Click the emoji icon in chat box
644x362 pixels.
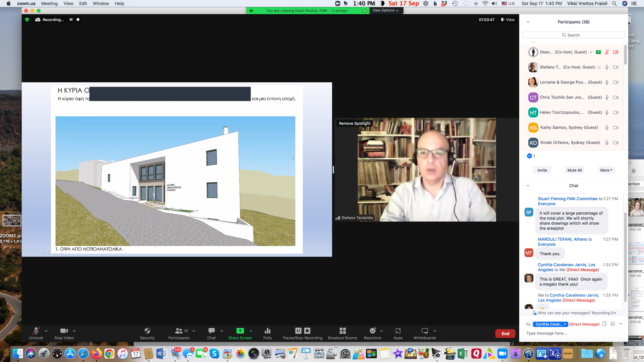[x=613, y=324]
